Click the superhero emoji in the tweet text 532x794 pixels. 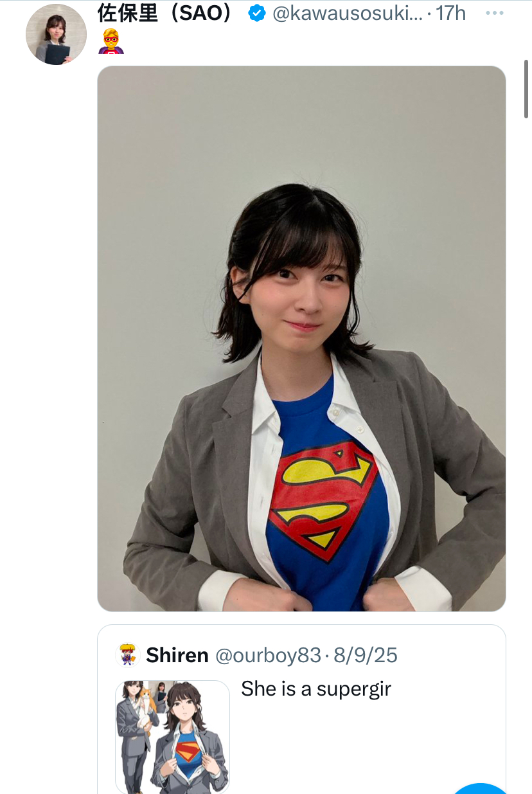point(111,41)
